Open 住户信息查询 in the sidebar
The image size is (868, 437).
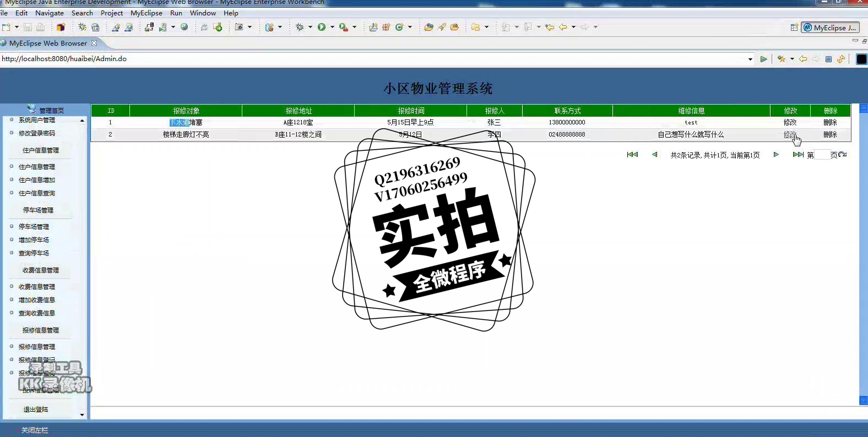[x=37, y=193]
